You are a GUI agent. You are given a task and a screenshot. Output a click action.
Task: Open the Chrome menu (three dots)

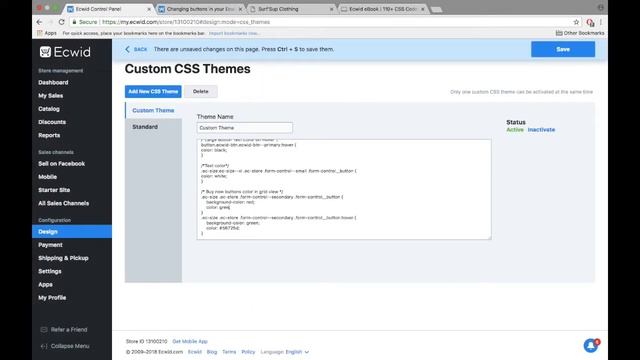pyautogui.click(x=601, y=22)
